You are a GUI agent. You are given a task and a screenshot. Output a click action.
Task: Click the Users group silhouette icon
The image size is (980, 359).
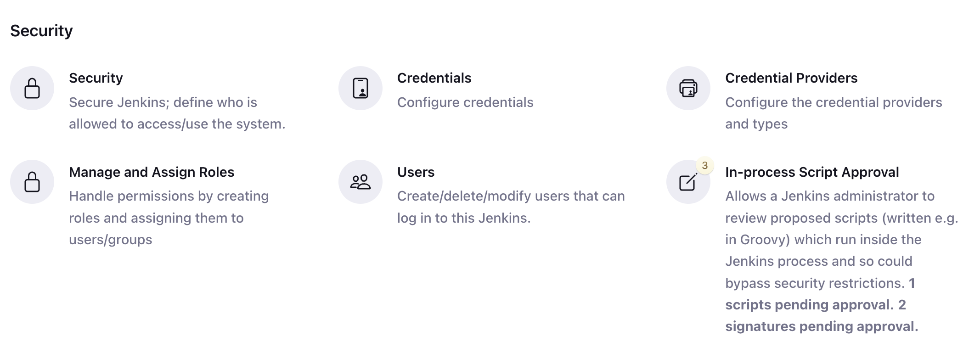(x=361, y=182)
